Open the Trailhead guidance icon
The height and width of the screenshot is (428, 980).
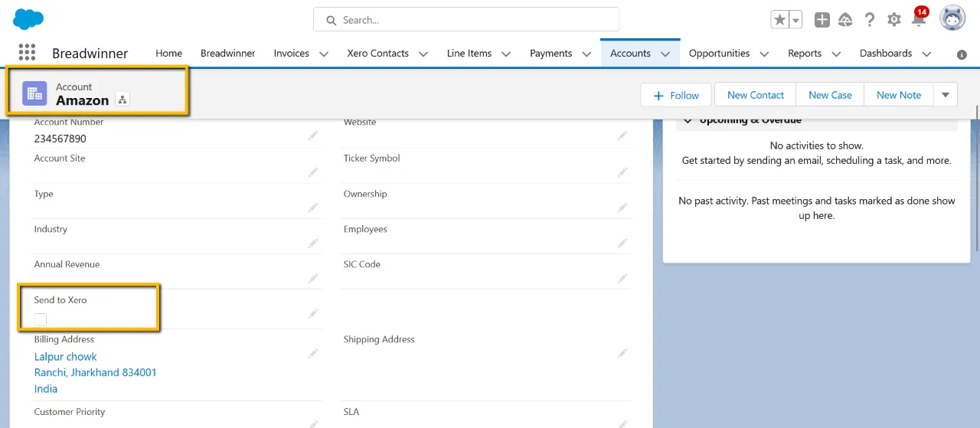click(845, 20)
